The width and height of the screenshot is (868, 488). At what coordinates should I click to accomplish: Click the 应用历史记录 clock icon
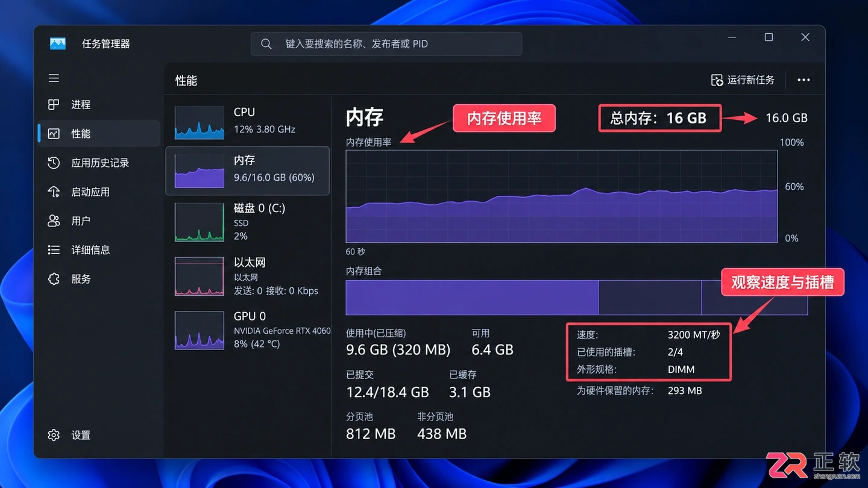pyautogui.click(x=54, y=163)
